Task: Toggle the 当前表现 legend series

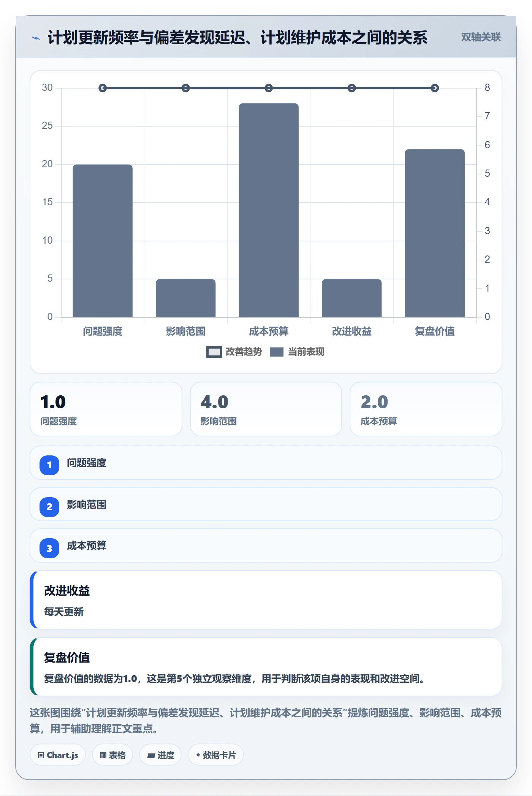Action: 297,352
